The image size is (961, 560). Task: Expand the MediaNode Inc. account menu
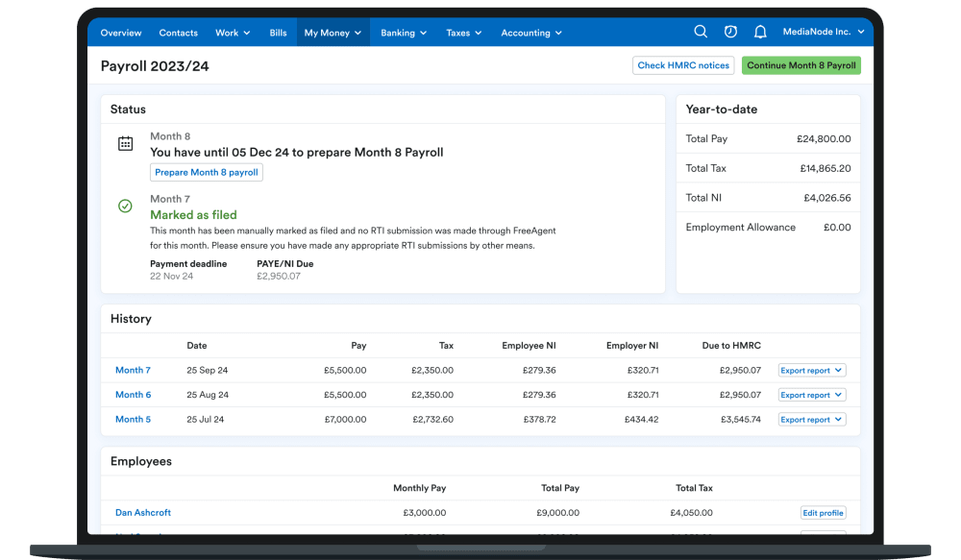[x=824, y=33]
